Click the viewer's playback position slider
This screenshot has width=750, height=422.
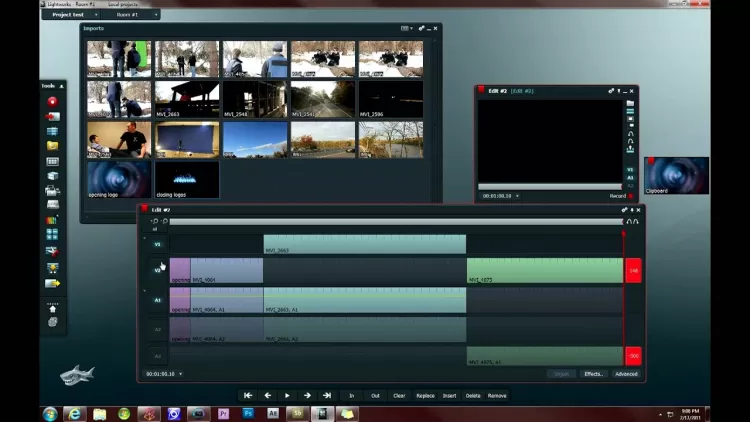[x=550, y=187]
